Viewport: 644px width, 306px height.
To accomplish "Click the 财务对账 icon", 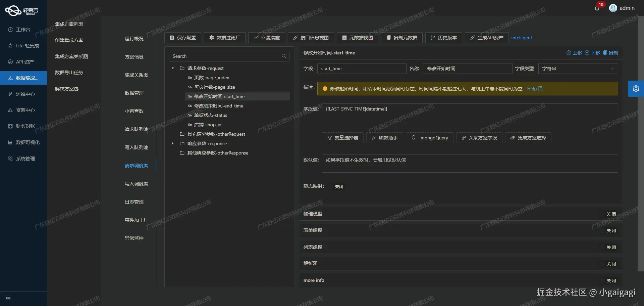I will 10,126.
